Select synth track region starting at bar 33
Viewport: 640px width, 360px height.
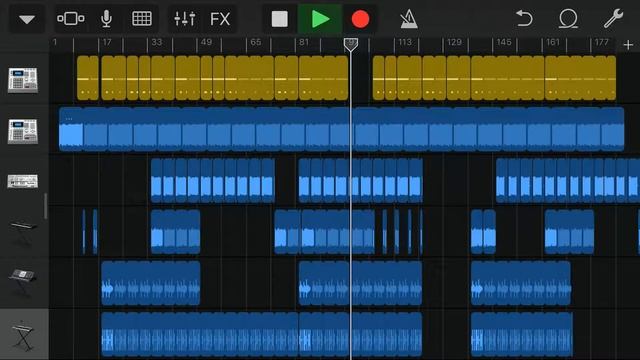click(213, 180)
